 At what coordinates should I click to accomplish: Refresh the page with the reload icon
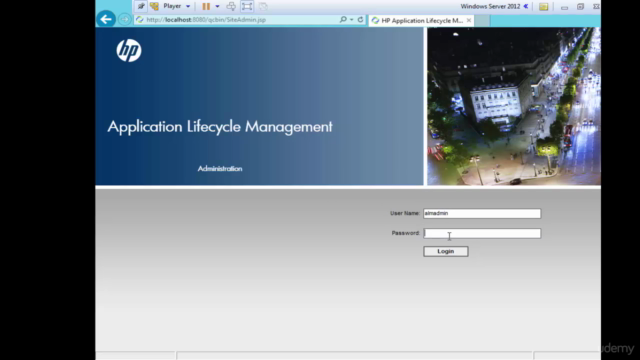360,19
